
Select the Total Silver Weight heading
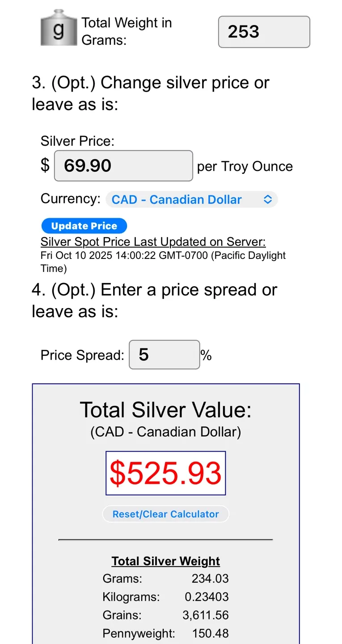click(165, 561)
